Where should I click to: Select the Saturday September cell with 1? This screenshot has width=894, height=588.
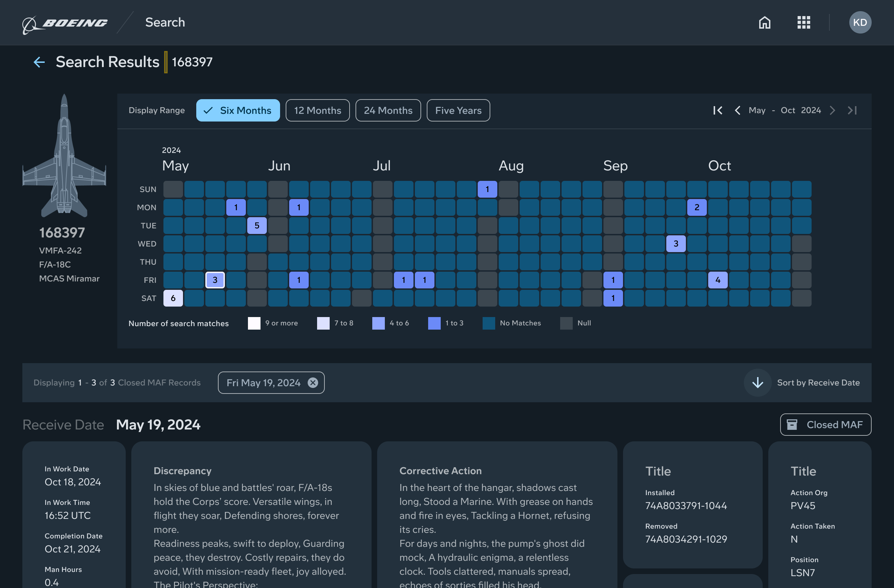pyautogui.click(x=613, y=298)
